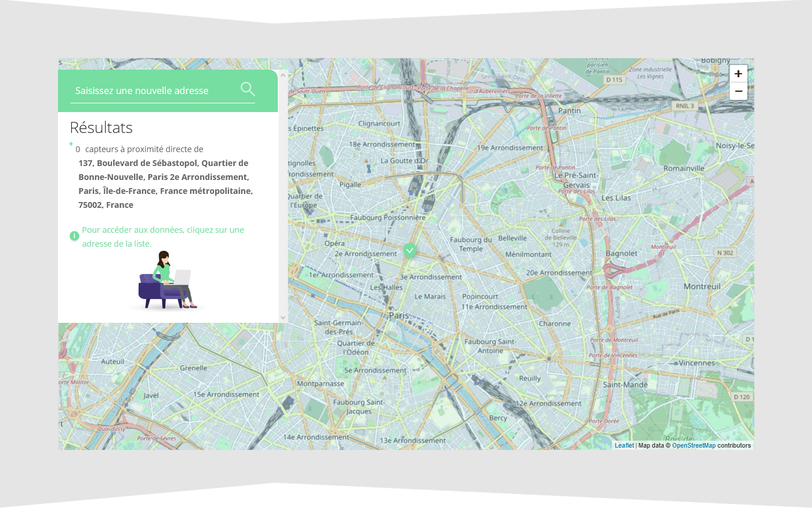Image resolution: width=812 pixels, height=508 pixels.
Task: Click the woman with laptop illustration
Action: pos(168,280)
